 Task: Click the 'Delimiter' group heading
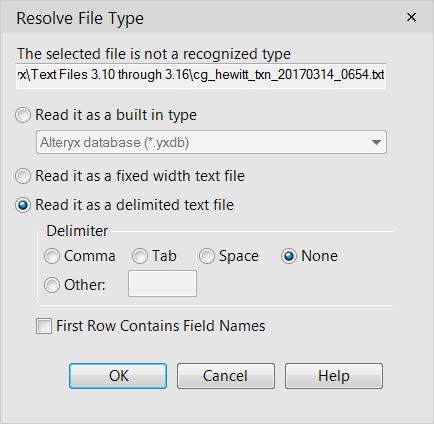click(77, 231)
